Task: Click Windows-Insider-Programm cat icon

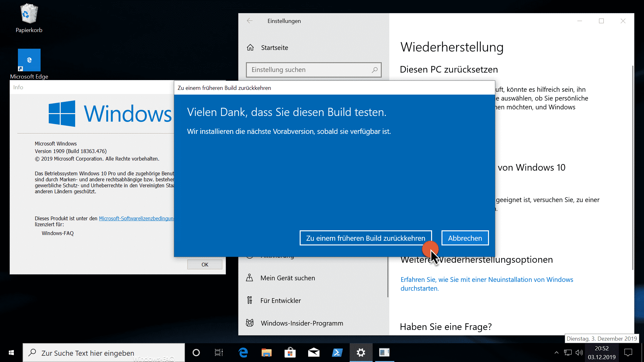Action: [x=250, y=323]
